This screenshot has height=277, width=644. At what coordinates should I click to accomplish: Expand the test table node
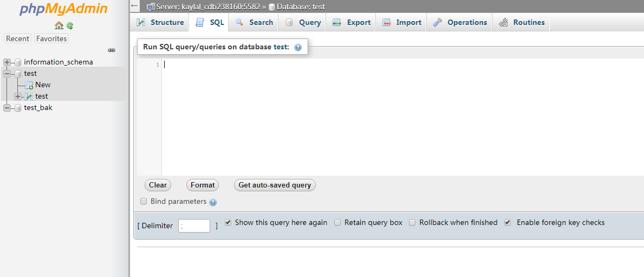[18, 96]
